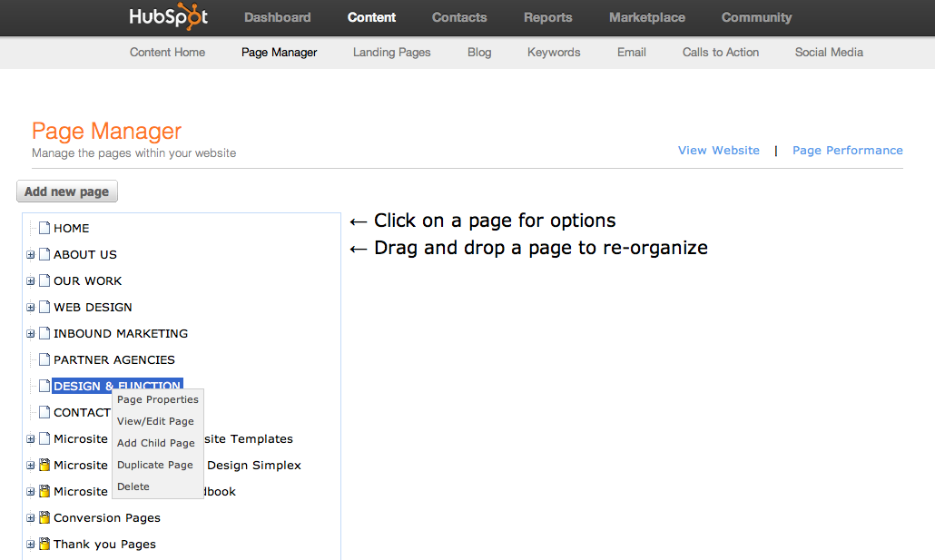Click the page icon beside CONTACT

43,412
